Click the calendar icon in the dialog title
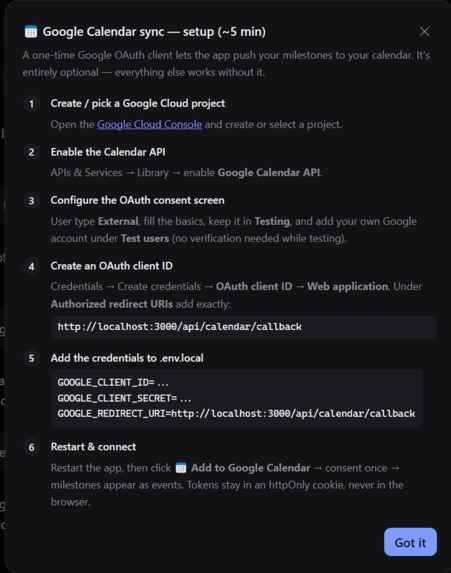 click(31, 32)
